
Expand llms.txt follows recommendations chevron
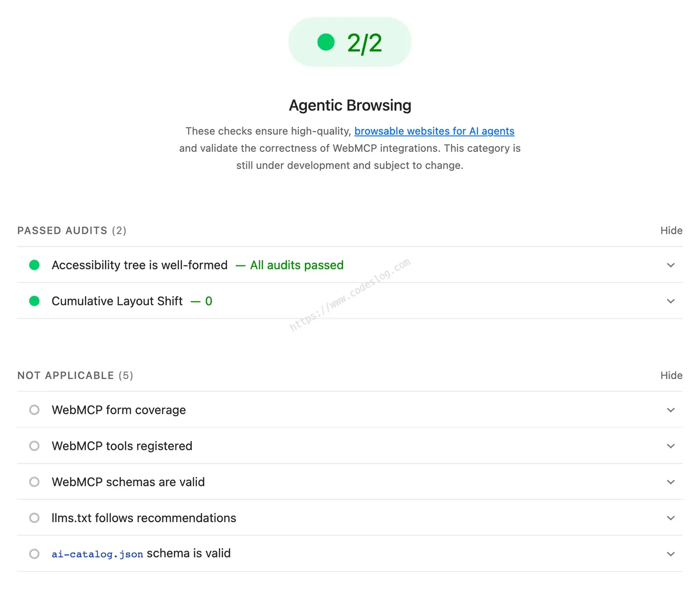coord(671,518)
